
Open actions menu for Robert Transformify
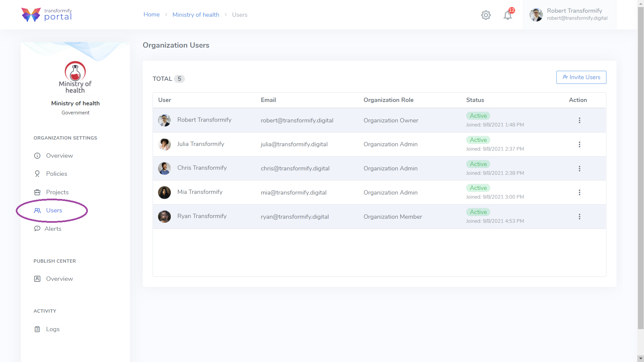click(x=579, y=120)
